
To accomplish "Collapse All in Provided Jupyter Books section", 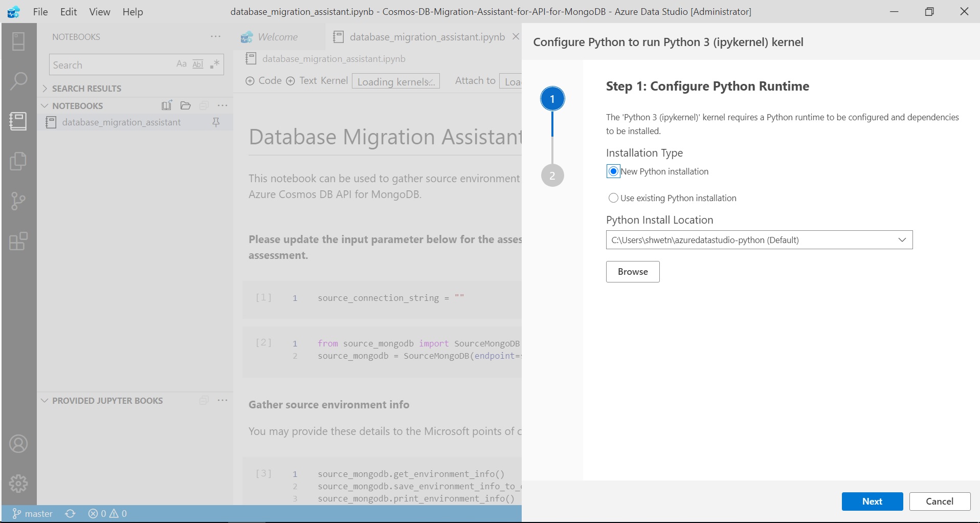I will 204,400.
